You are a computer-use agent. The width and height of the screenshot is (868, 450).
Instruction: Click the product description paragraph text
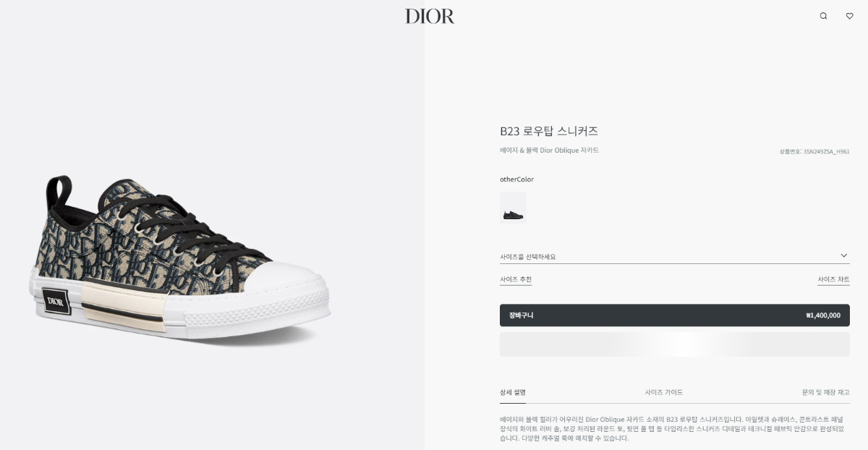pyautogui.click(x=672, y=428)
